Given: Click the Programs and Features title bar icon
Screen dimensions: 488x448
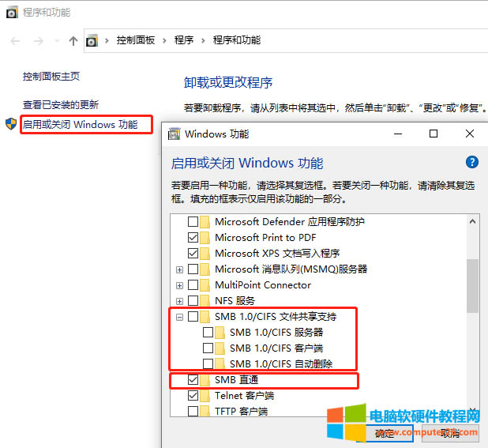Looking at the screenshot, I should (12, 13).
